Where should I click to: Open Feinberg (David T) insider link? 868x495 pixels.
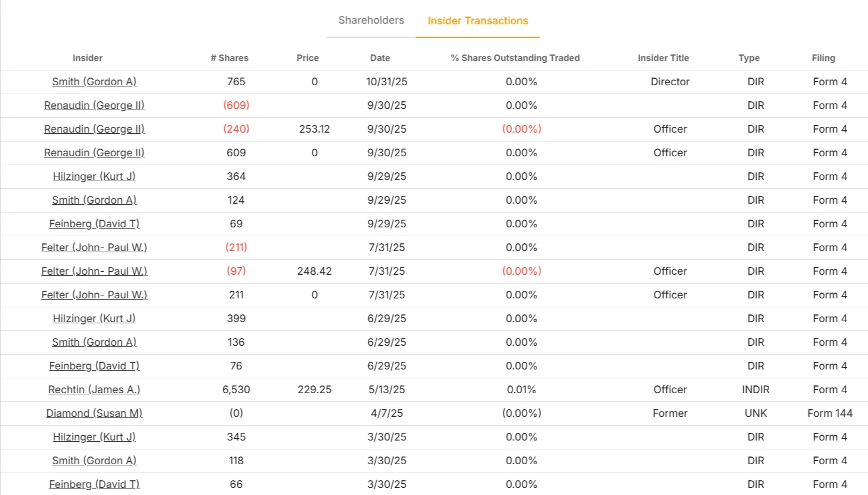tap(94, 224)
